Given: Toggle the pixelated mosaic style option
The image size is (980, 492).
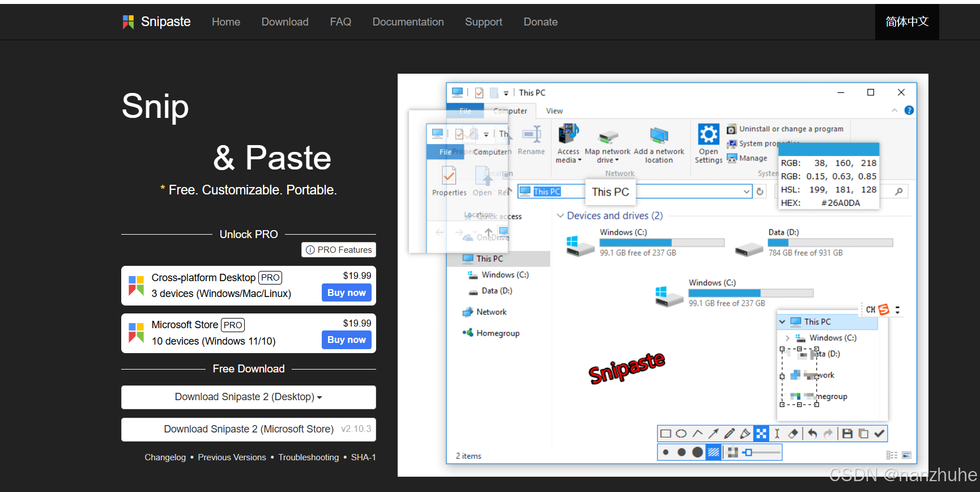Looking at the screenshot, I should (x=732, y=452).
